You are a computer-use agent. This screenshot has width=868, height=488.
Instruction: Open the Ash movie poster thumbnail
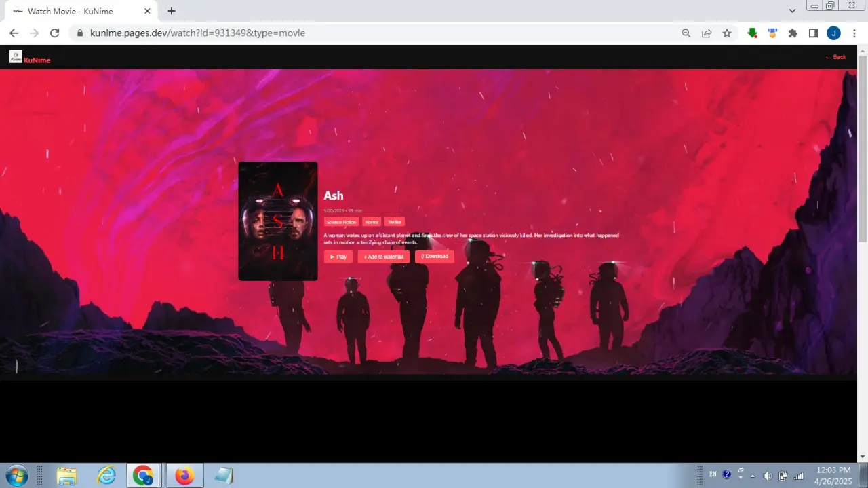click(x=278, y=221)
